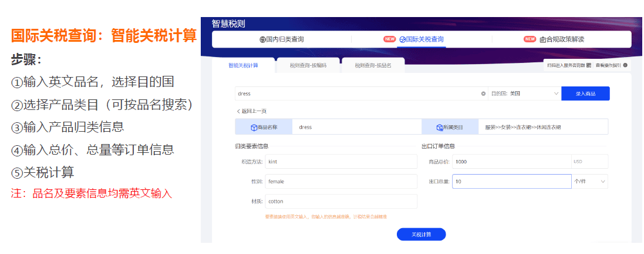Clear the dress search text using the X icon
The height and width of the screenshot is (254, 644).
[x=483, y=93]
